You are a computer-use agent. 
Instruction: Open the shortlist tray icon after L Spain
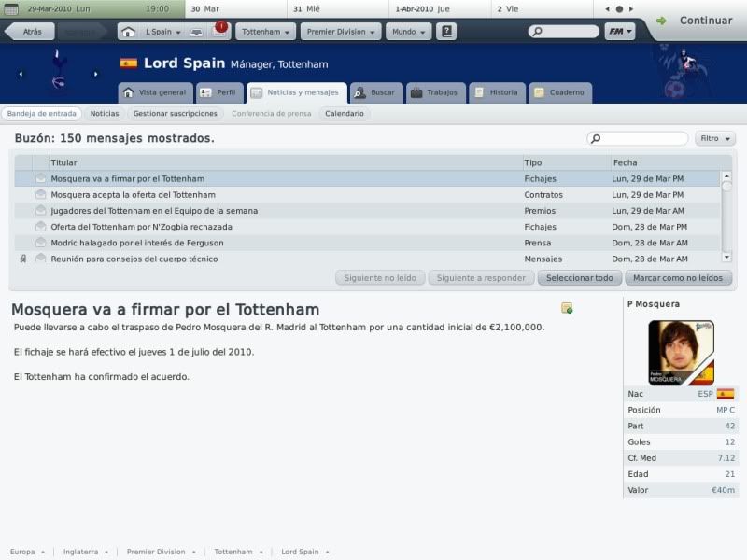click(196, 32)
